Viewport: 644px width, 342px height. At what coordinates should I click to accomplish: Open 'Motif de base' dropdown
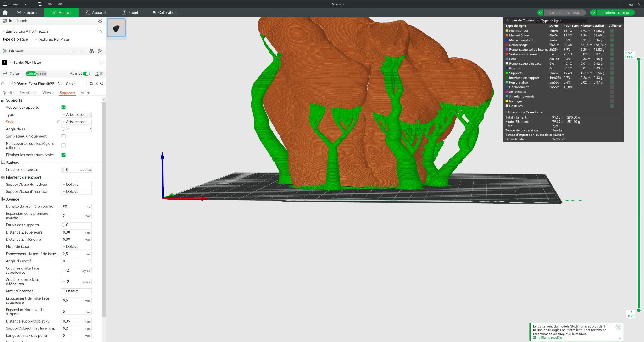point(77,247)
